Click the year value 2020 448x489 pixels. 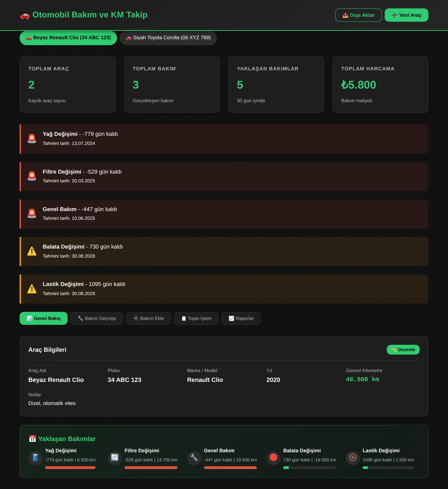point(273,380)
